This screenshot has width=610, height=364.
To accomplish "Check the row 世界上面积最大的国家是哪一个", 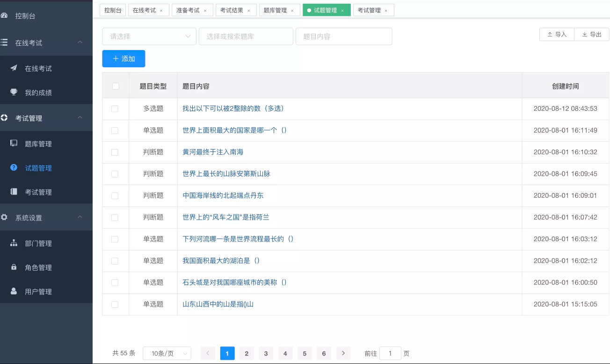I will [115, 130].
